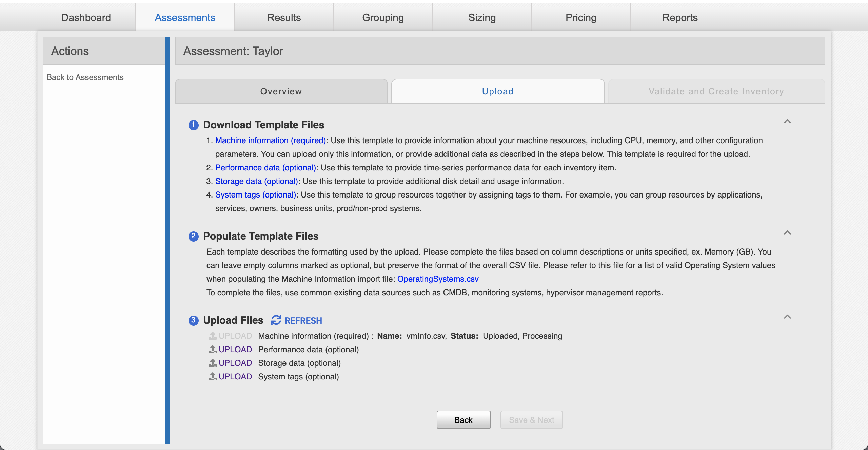
Task: Select the Validate and Create Inventory tab
Action: coord(715,91)
